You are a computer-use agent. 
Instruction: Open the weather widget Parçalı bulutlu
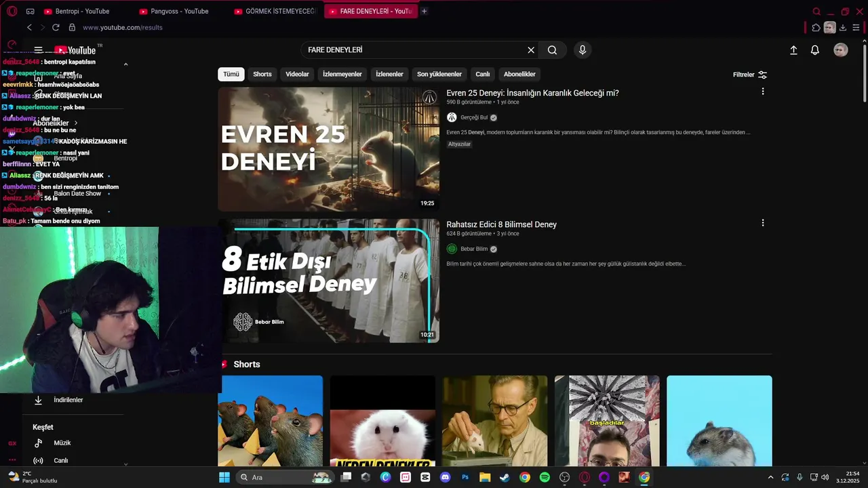point(33,477)
